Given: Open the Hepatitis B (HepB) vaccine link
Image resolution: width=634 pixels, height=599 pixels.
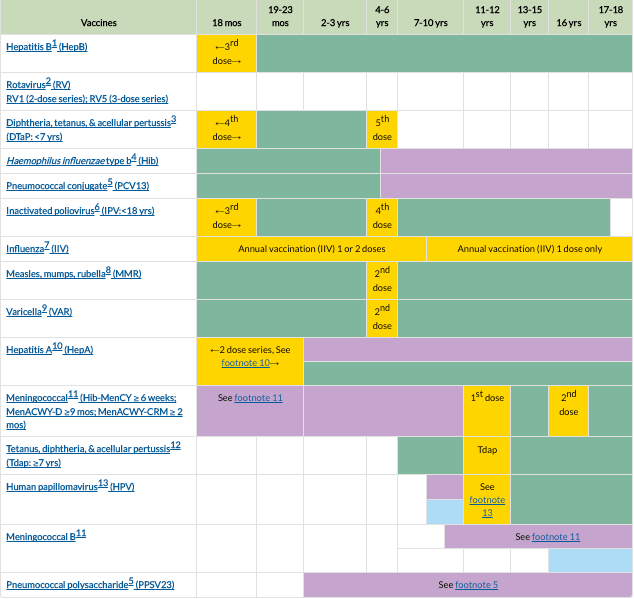Looking at the screenshot, I should [59, 49].
